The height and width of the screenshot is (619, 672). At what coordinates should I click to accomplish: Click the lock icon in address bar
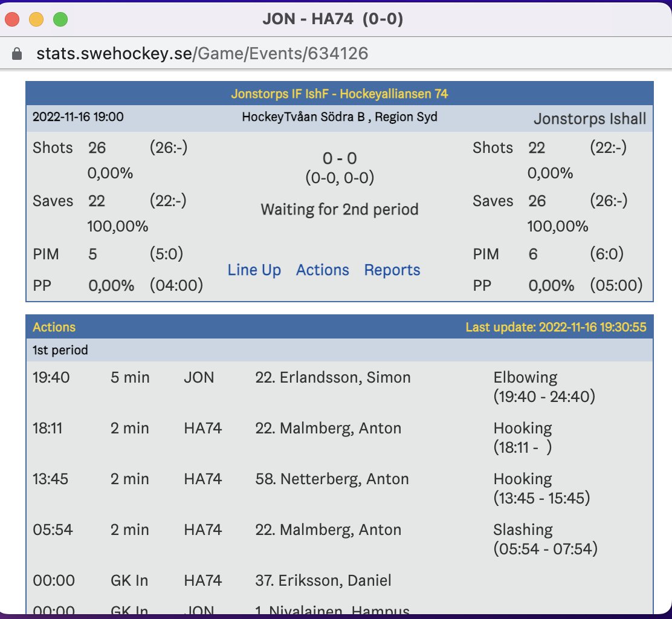pyautogui.click(x=17, y=54)
